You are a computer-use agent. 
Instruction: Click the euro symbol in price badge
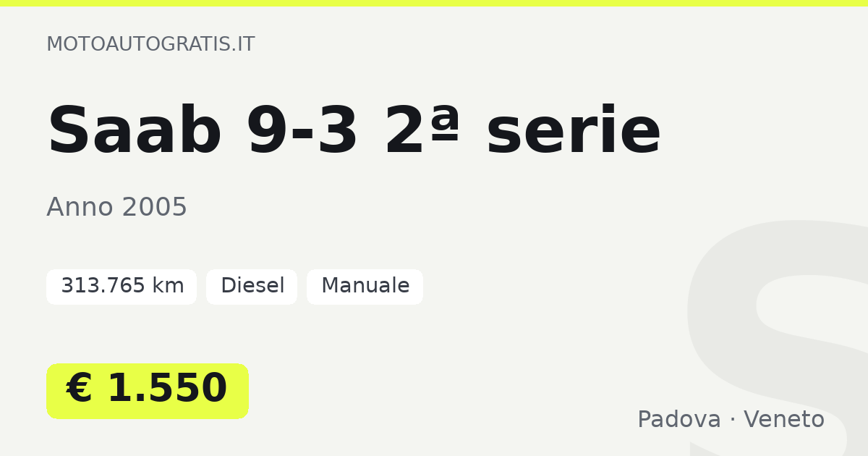point(79,389)
